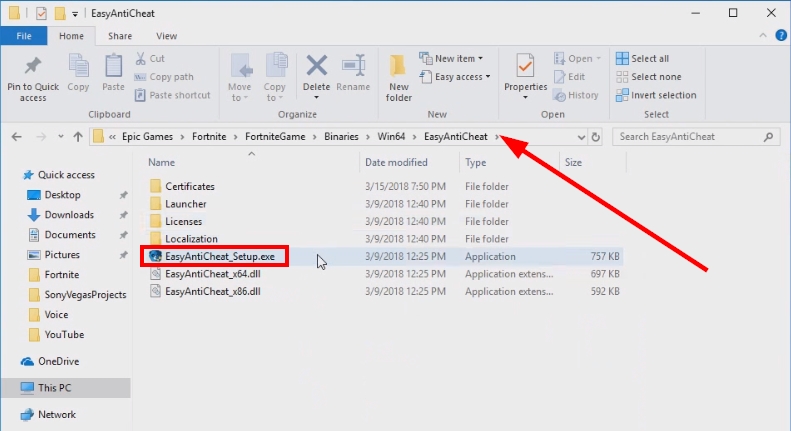The height and width of the screenshot is (431, 791).
Task: Open Desktop in the navigation pane
Action: (62, 195)
